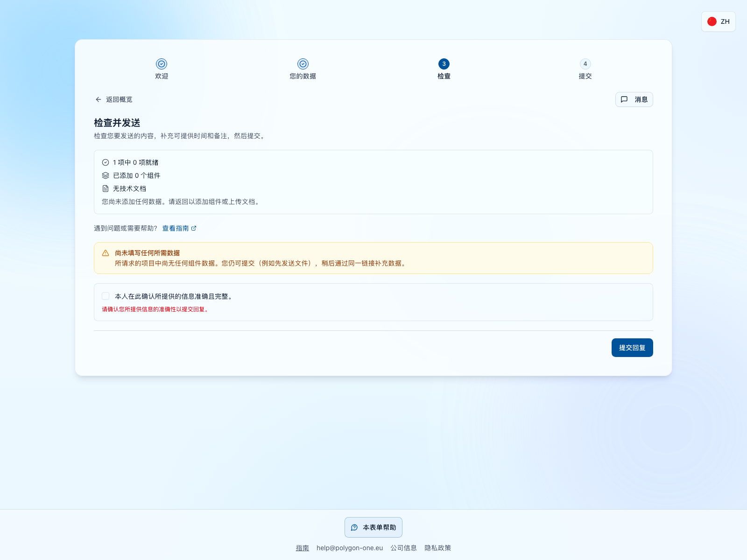Go to the 欢迎 step checkmark icon
Image resolution: width=747 pixels, height=560 pixels.
tap(162, 64)
